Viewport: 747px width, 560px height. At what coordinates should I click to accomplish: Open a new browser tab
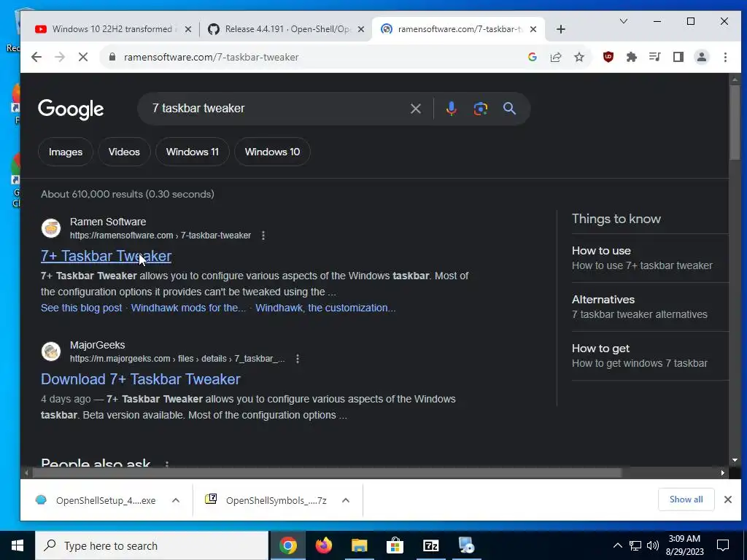tap(561, 29)
